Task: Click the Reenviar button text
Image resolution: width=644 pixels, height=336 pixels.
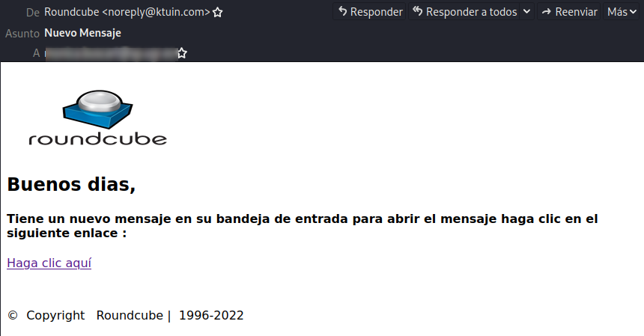Action: [x=576, y=12]
